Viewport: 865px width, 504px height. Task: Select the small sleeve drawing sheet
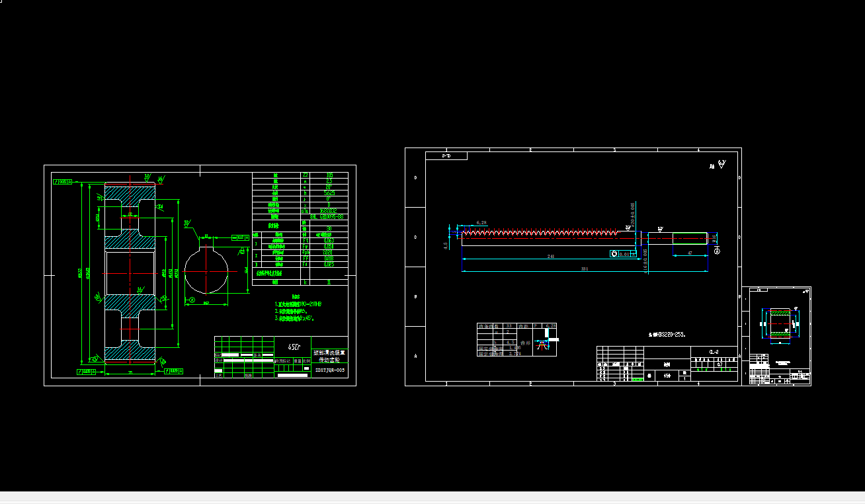(776, 336)
